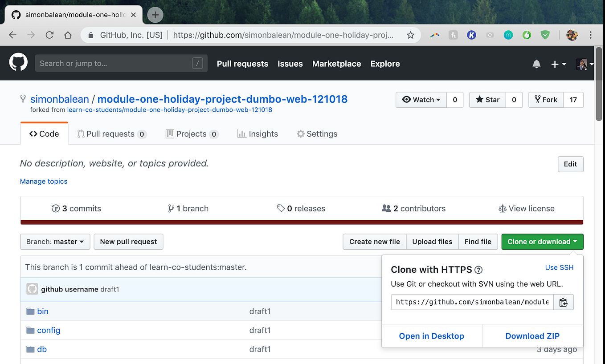Viewport: 605px width, 364px height.
Task: Copy the clone URL using the clipboard icon
Action: [564, 302]
